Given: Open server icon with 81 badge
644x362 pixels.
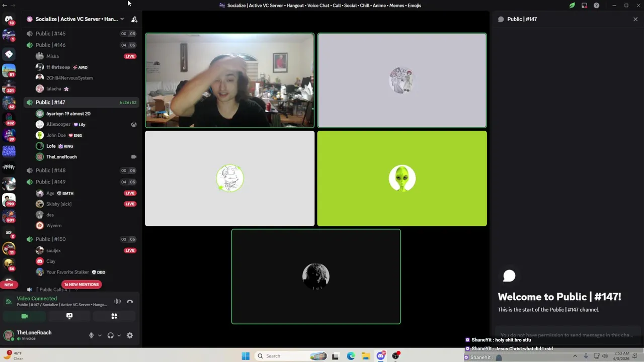Looking at the screenshot, I should [9, 69].
